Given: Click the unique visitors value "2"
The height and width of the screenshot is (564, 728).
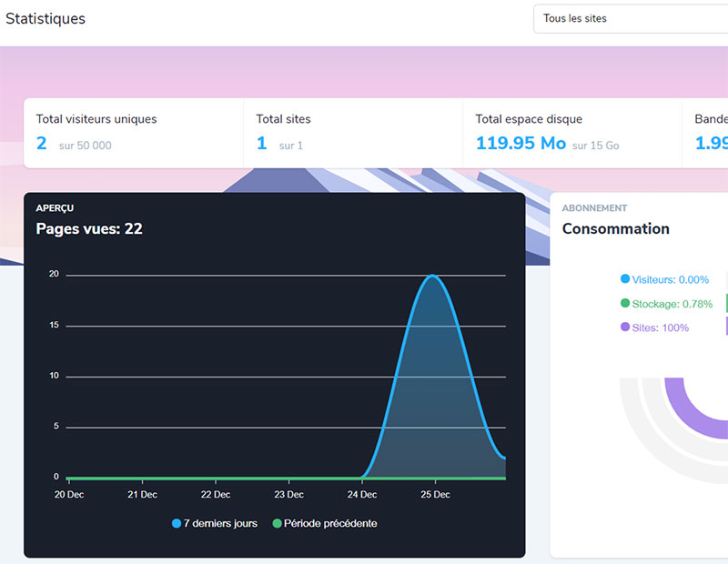Looking at the screenshot, I should click(x=42, y=144).
